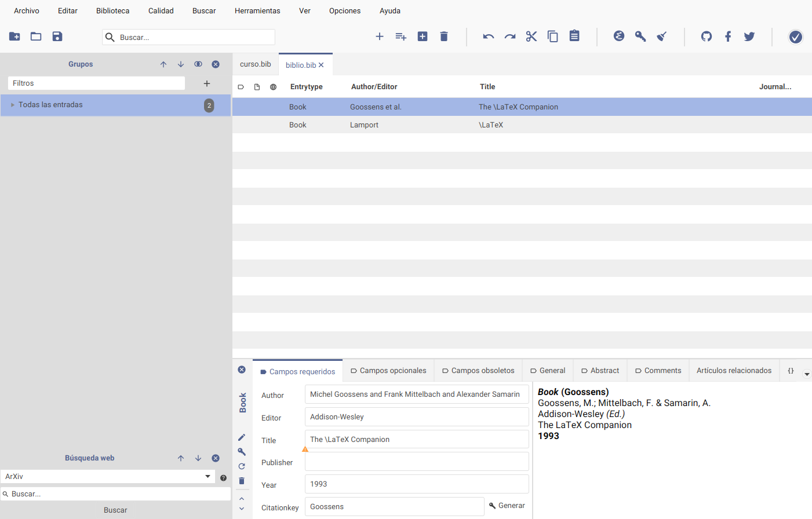This screenshot has height=519, width=812.
Task: Open the Opciones menu
Action: tap(345, 11)
